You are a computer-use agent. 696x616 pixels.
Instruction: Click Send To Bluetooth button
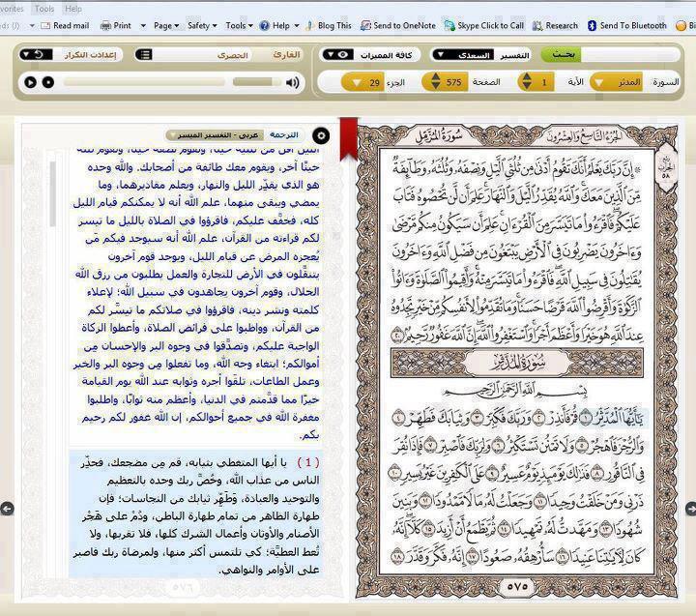pos(626,26)
